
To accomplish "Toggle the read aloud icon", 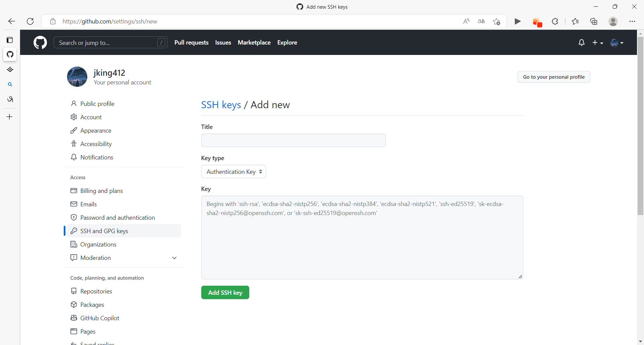I will click(466, 21).
